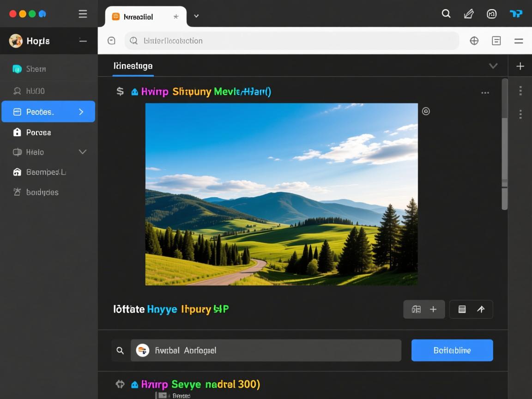Click the grid-plus add button below image

coord(424,309)
